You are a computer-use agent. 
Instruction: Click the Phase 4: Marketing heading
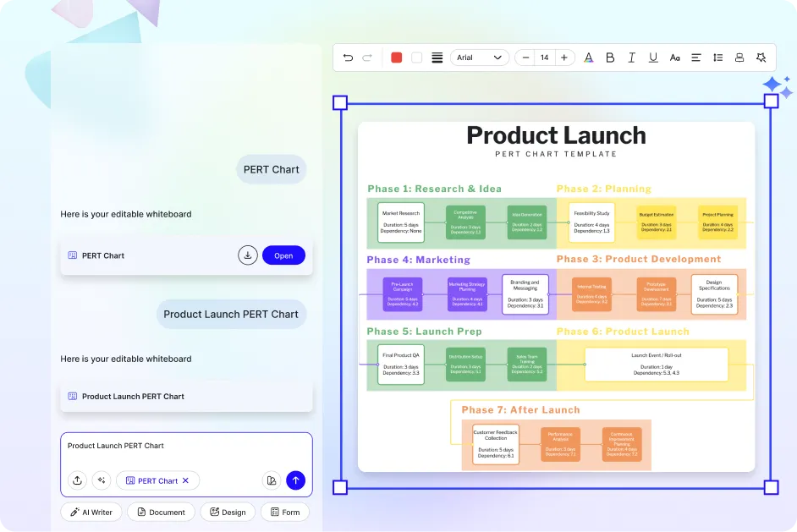tap(419, 260)
